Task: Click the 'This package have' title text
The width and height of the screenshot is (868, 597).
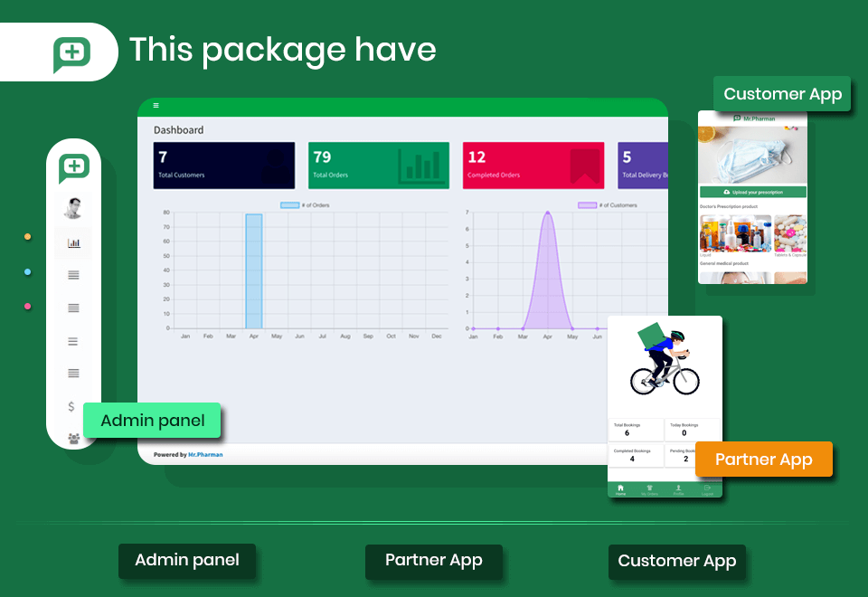Action: pos(283,51)
